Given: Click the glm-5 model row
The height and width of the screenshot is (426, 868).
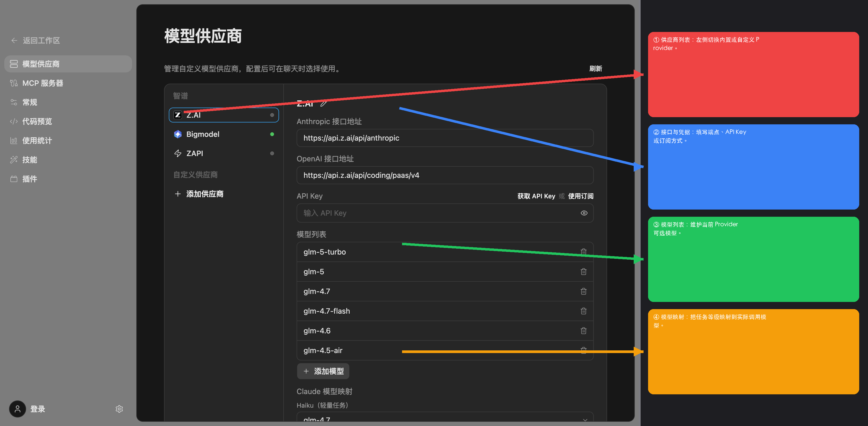Looking at the screenshot, I should [445, 272].
